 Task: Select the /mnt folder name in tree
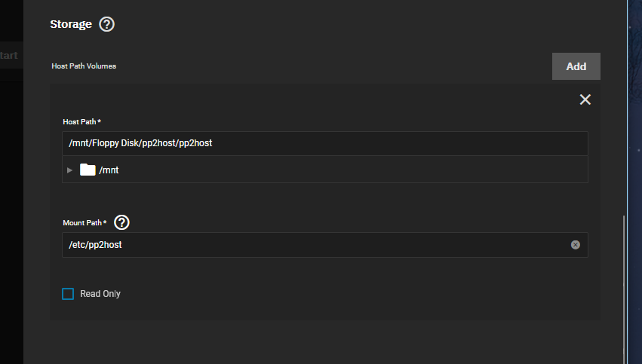pyautogui.click(x=109, y=170)
